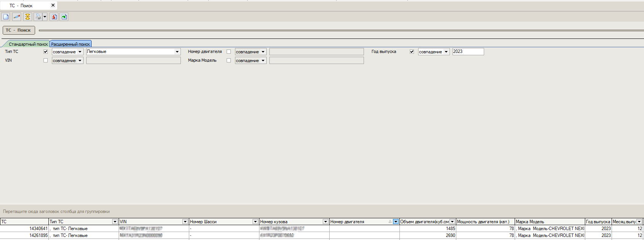
Task: Enable the VIN search checkbox
Action: pyautogui.click(x=46, y=61)
